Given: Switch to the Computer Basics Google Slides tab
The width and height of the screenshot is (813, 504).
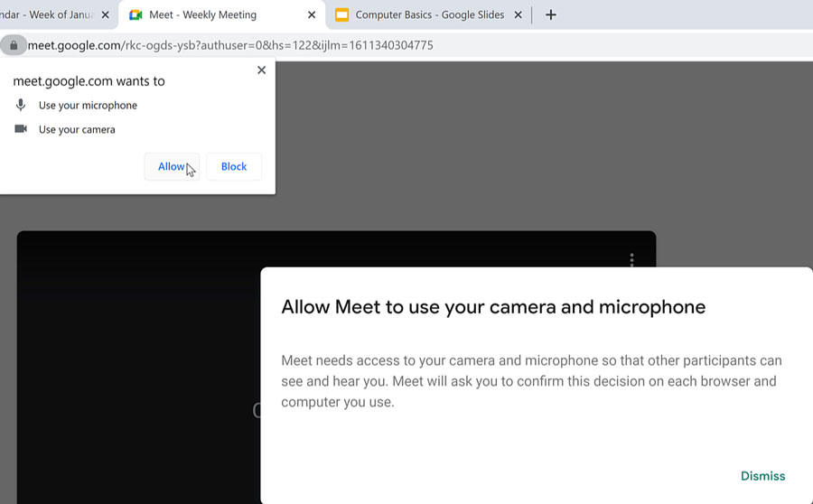Looking at the screenshot, I should click(429, 15).
